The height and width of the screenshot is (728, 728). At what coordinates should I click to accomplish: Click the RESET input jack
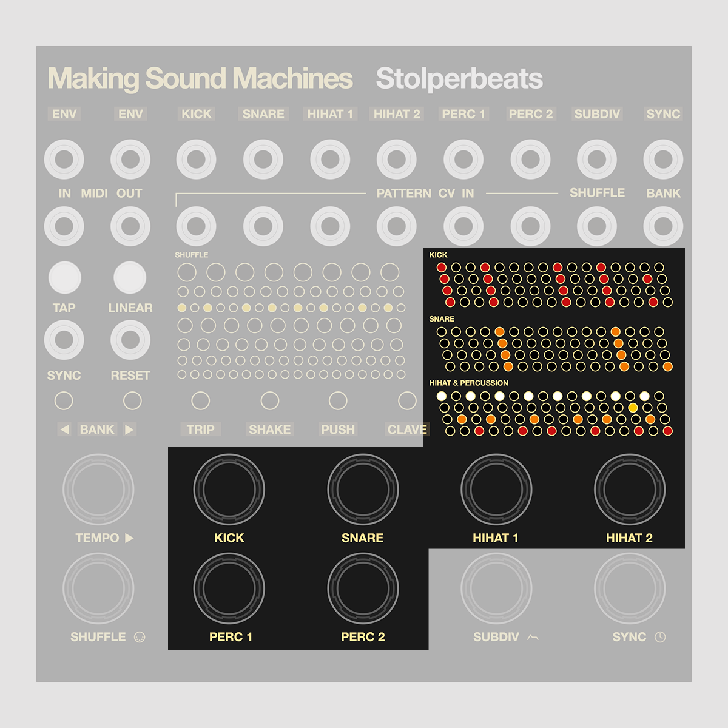click(x=130, y=340)
